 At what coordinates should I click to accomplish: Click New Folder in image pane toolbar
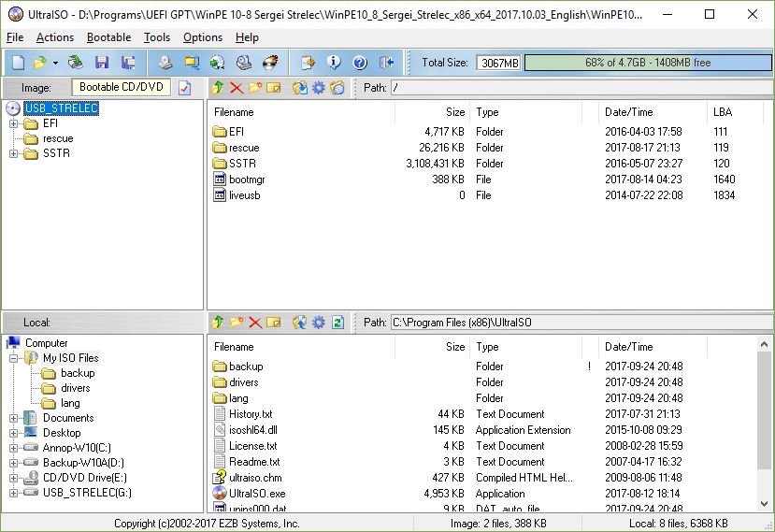coord(255,88)
